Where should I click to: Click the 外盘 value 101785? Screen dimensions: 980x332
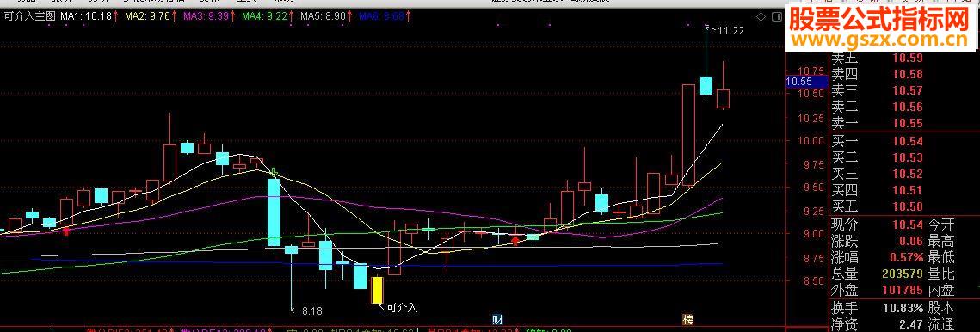coord(903,290)
